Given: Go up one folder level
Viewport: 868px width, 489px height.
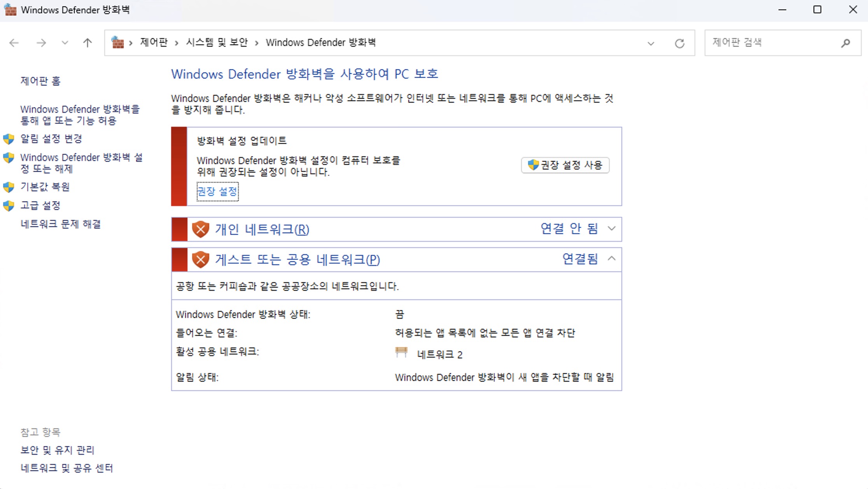Looking at the screenshot, I should [x=87, y=43].
